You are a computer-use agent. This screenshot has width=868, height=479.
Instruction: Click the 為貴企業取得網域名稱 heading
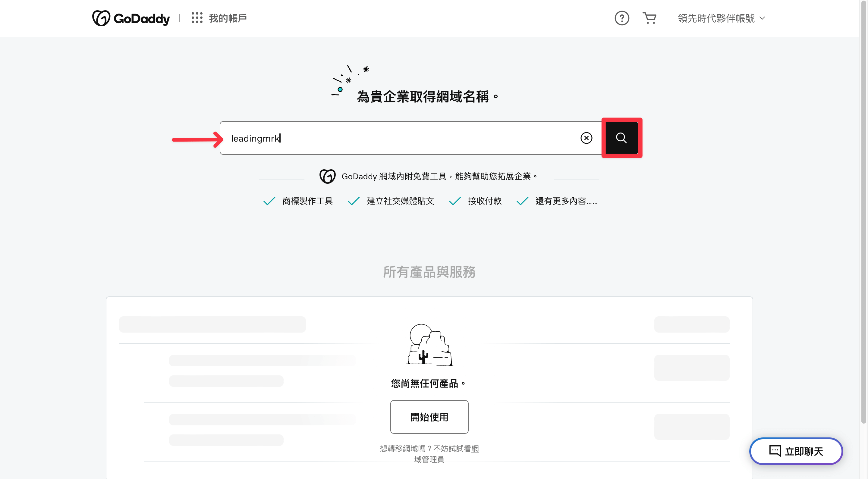(x=427, y=97)
